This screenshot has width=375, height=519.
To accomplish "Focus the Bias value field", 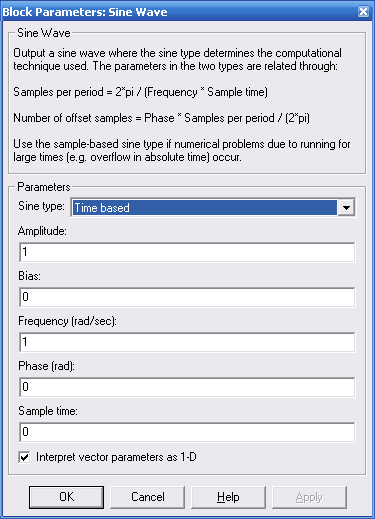I will 187,297.
